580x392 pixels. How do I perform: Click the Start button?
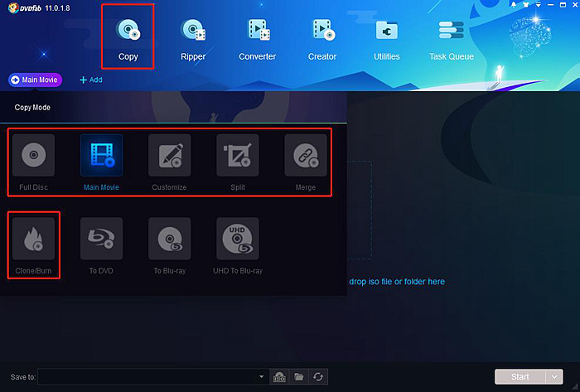520,377
